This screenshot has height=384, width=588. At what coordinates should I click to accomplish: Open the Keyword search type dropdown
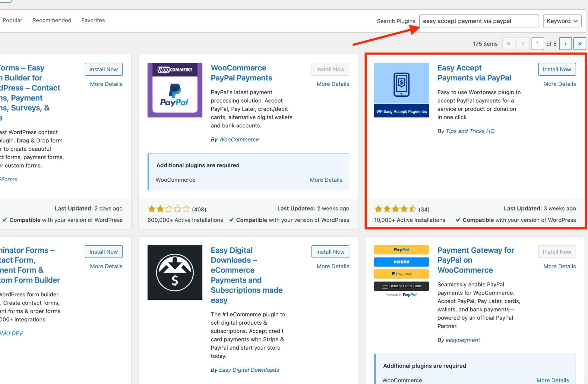[562, 21]
